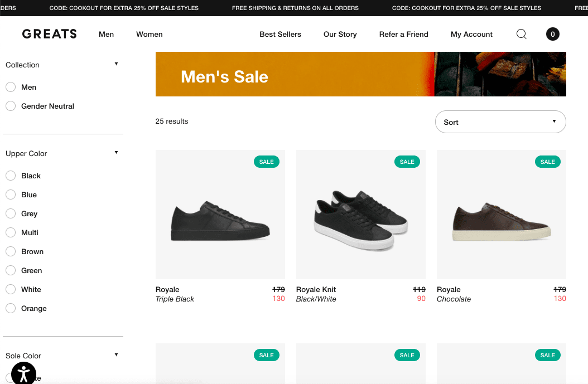
Task: Open the Men navigation menu
Action: (x=106, y=34)
